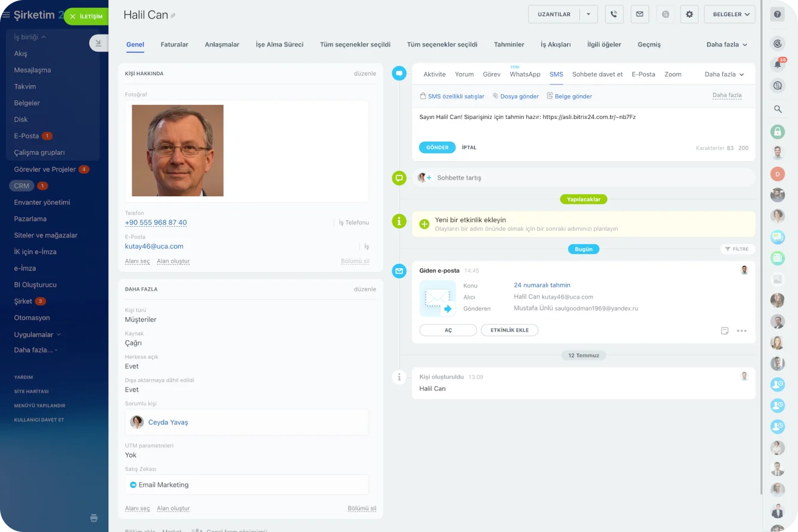Select the WhatsApp timeline tab
This screenshot has width=798, height=532.
point(525,74)
